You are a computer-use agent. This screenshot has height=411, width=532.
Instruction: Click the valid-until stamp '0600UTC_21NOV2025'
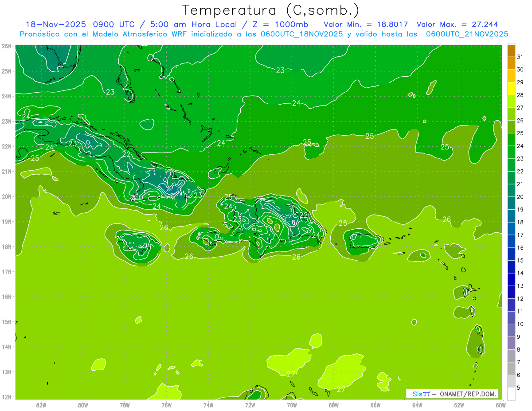(x=467, y=34)
